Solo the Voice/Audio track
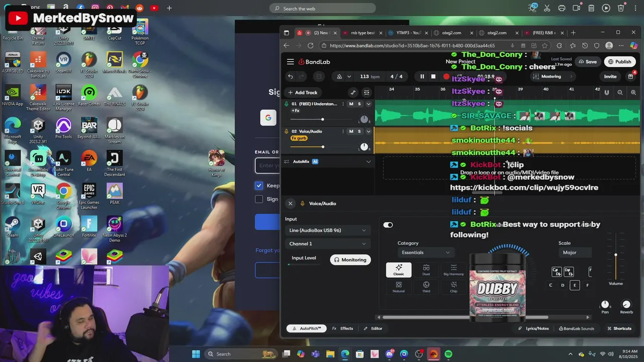This screenshot has height=362, width=644. (359, 131)
